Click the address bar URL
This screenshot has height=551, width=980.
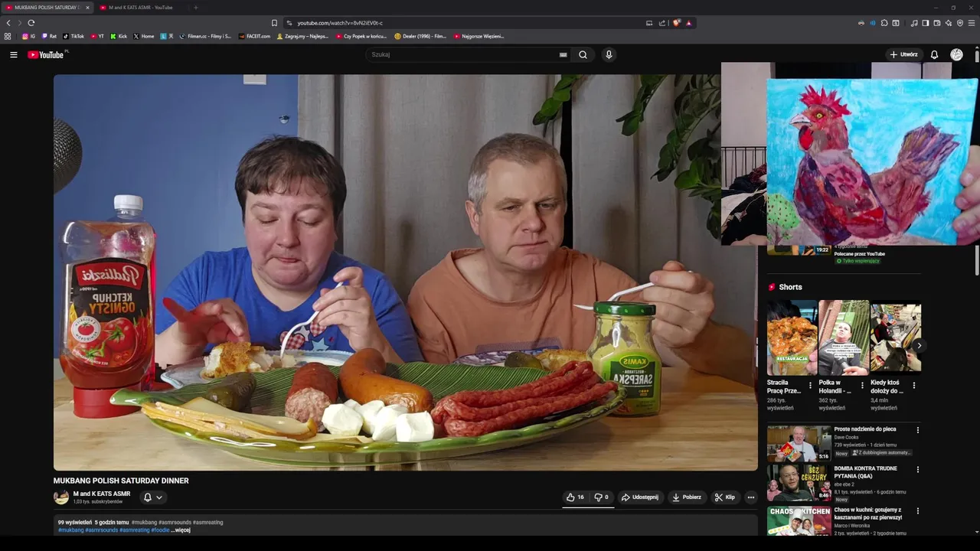340,23
